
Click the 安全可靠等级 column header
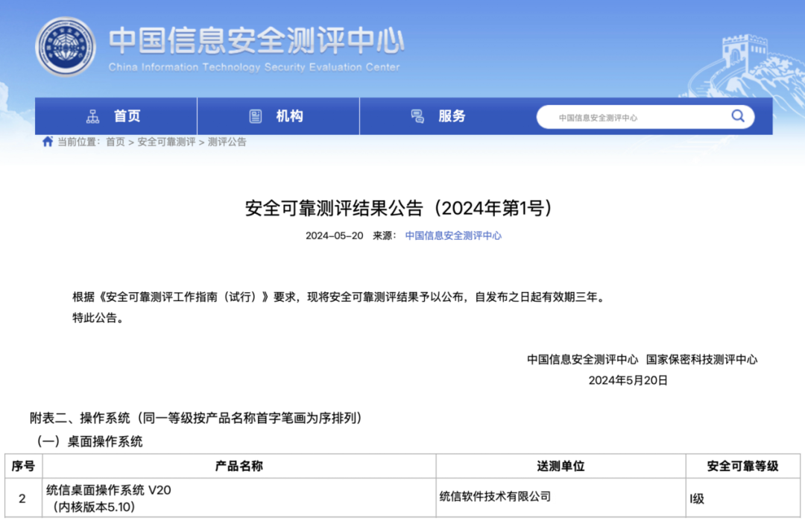click(x=743, y=466)
